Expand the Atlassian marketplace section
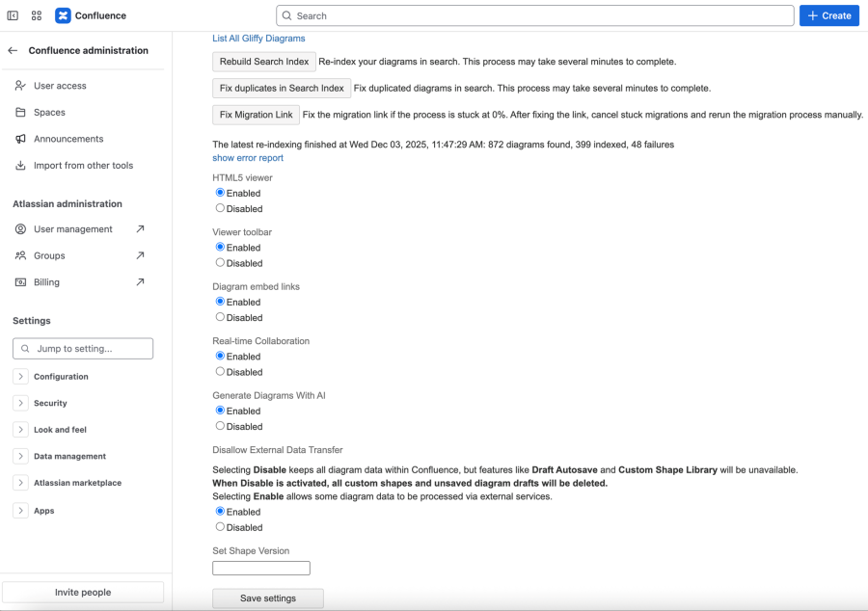Image resolution: width=868 pixels, height=611 pixels. pos(20,483)
